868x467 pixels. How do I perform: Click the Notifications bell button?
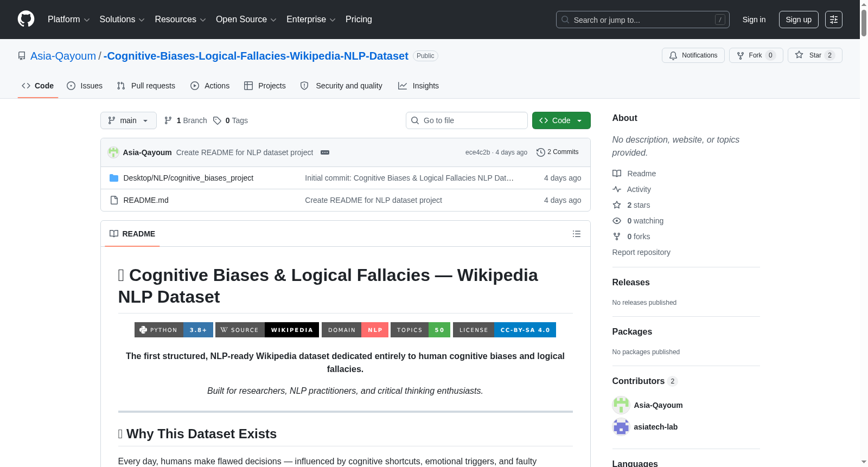click(693, 55)
